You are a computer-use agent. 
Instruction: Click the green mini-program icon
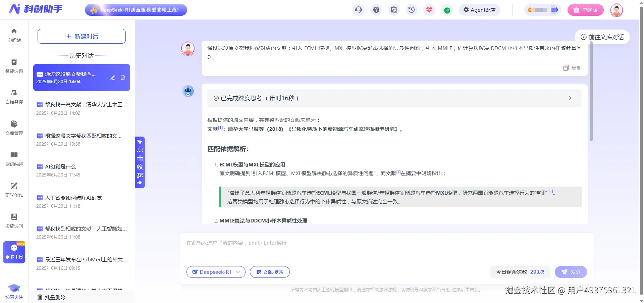447,10
